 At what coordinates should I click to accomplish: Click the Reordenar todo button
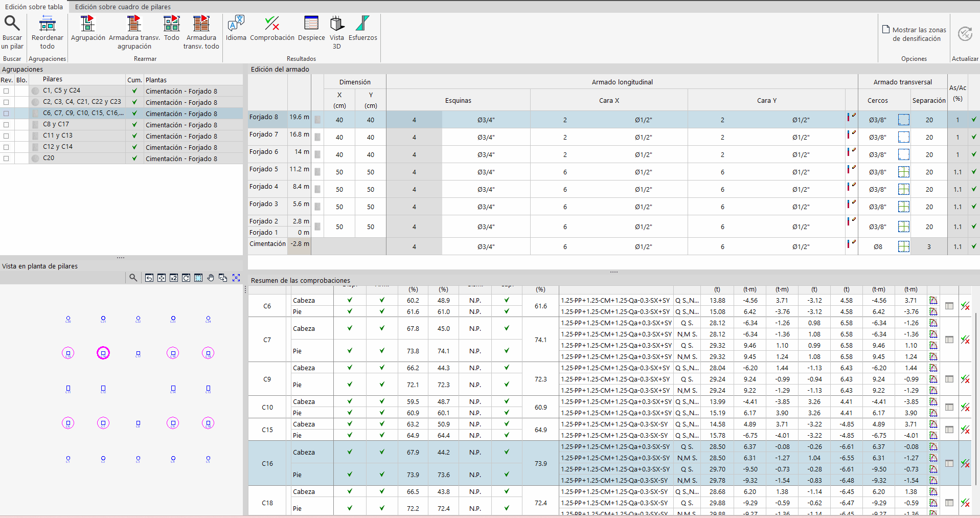[47, 32]
